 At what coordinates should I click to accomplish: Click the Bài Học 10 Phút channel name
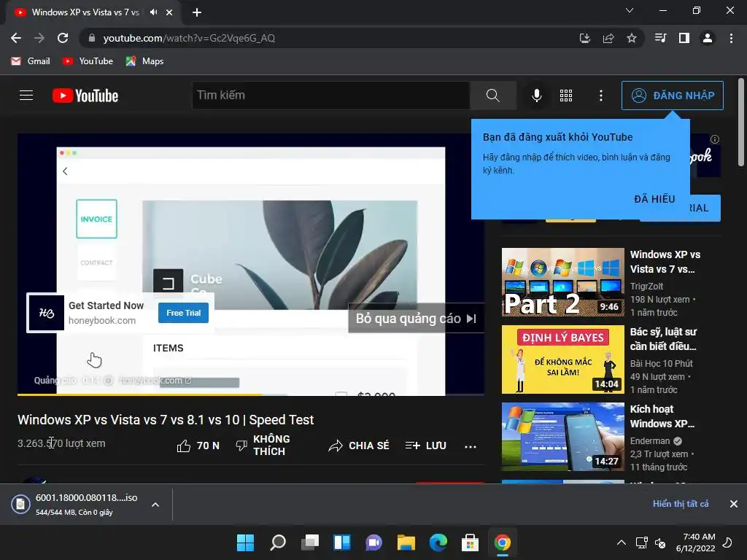[661, 363]
